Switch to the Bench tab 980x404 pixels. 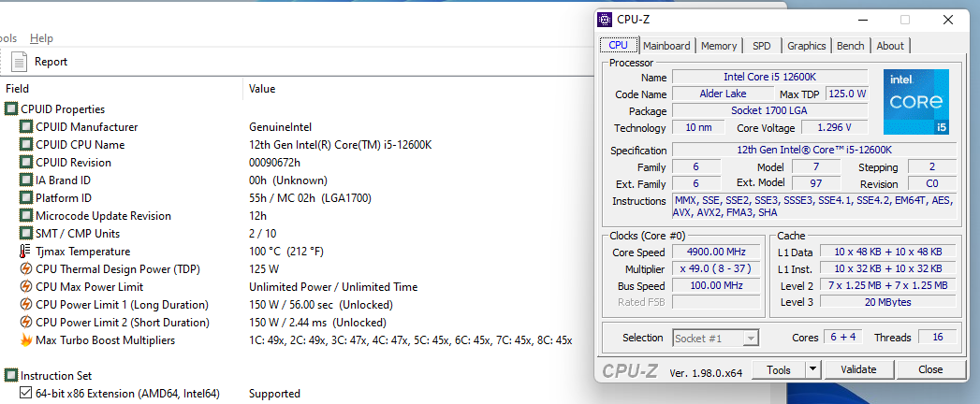850,46
